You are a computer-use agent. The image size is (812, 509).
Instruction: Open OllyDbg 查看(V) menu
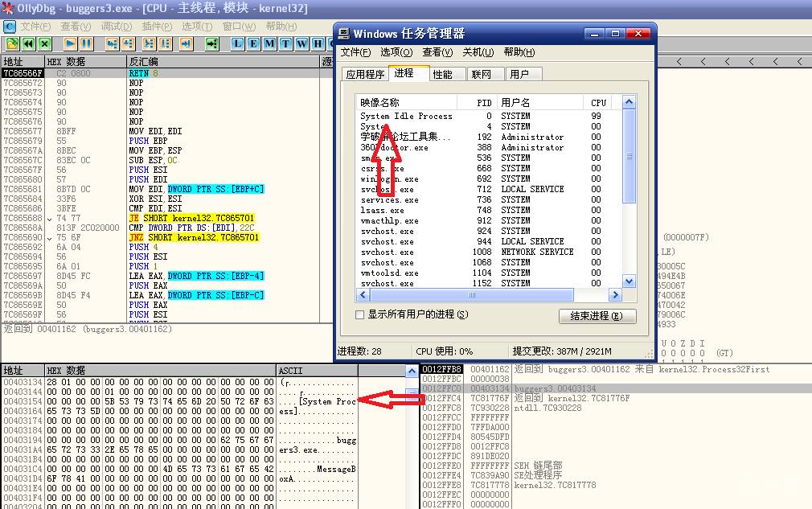tap(76, 27)
